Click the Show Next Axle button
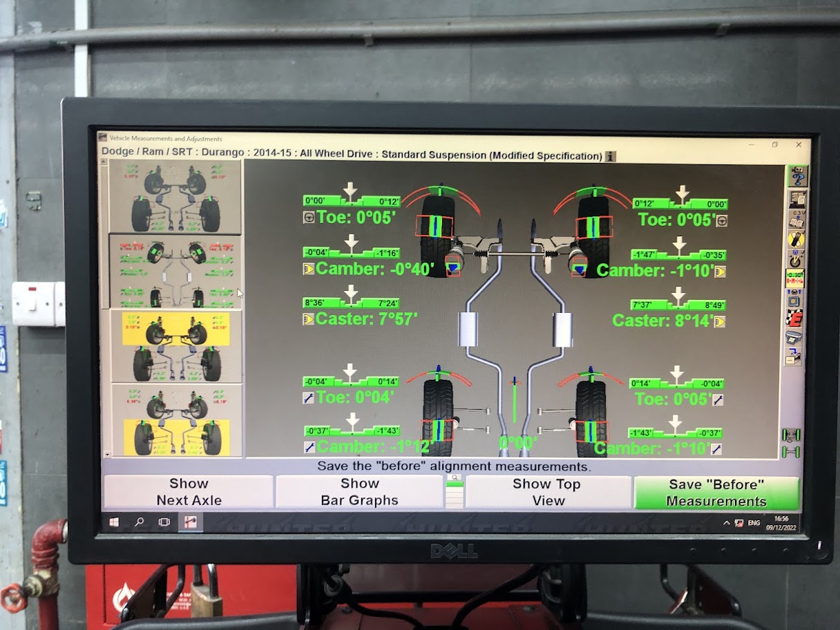The image size is (840, 630). coord(188,492)
